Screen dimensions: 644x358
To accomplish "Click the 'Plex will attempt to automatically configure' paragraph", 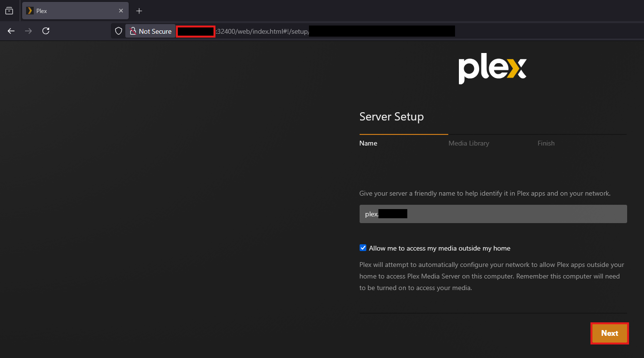I will 492,277.
